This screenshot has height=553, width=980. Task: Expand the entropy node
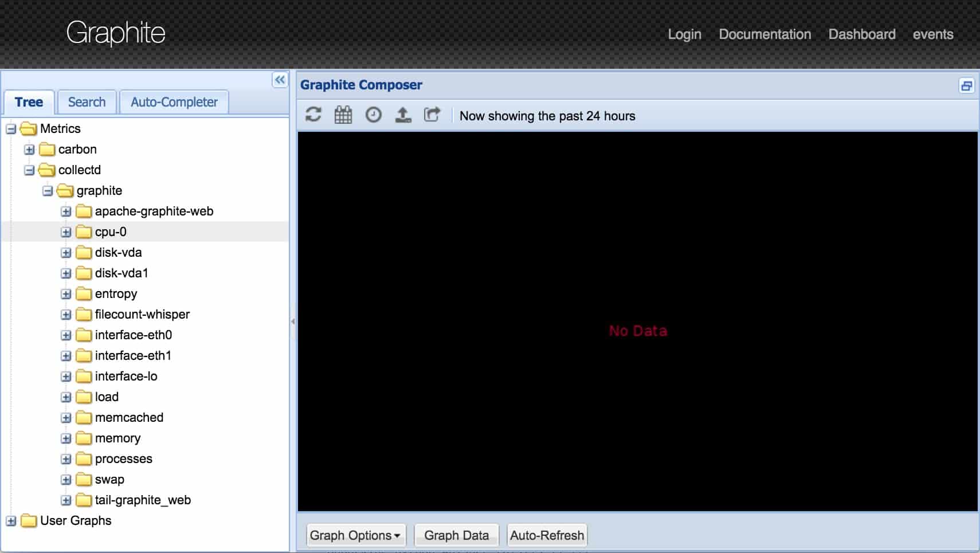pos(66,294)
